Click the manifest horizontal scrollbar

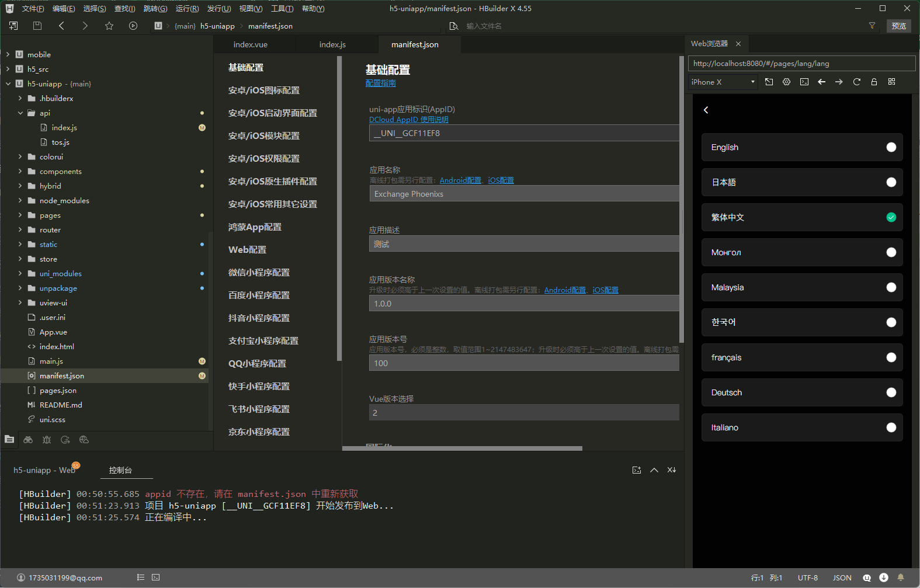[462, 448]
